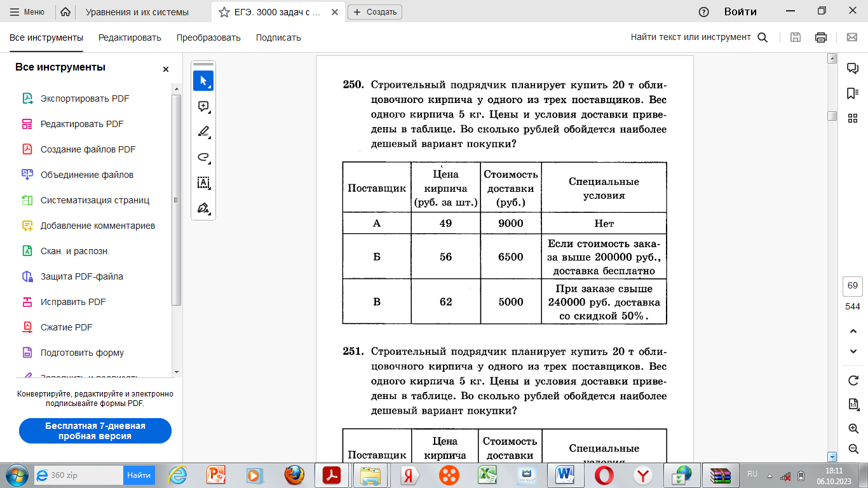868x488 pixels.
Task: Open the Меню hamburger menu
Action: tap(28, 11)
